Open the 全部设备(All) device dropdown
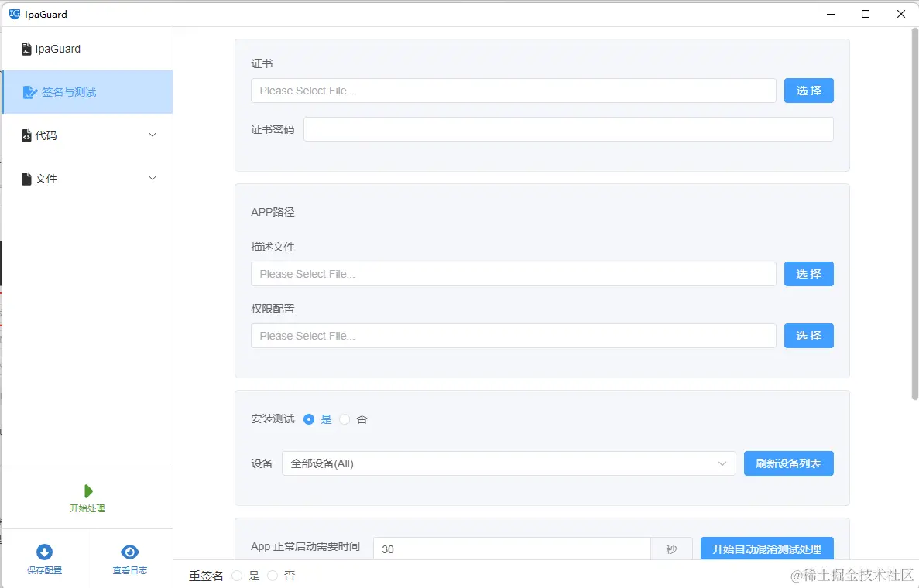The height and width of the screenshot is (588, 919). (x=508, y=463)
